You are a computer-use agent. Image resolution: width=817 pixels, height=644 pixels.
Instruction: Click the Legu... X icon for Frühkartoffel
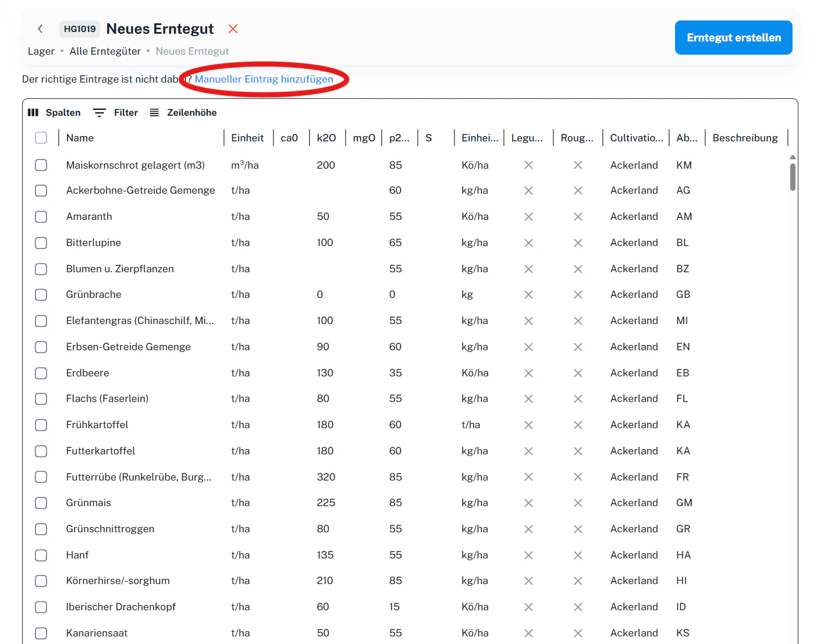coord(528,425)
